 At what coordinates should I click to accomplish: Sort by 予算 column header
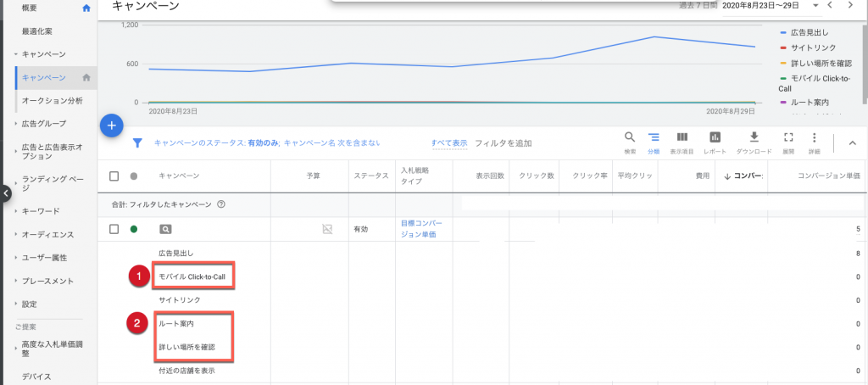[314, 176]
